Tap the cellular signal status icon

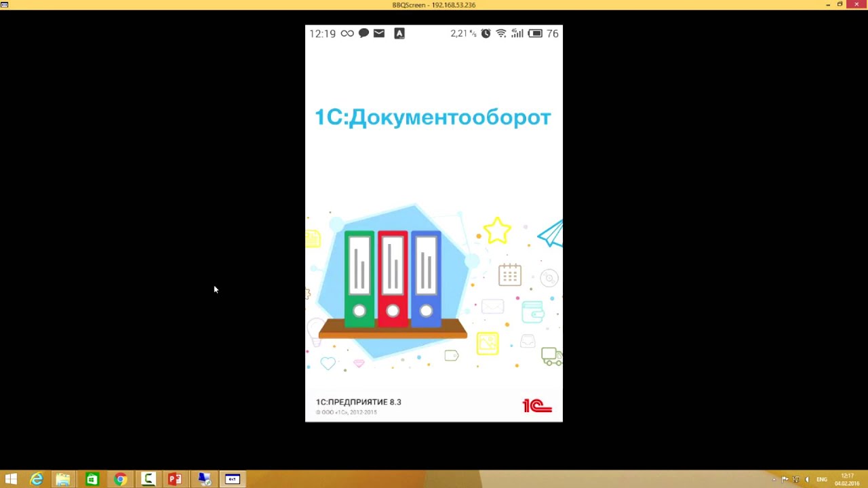[517, 33]
